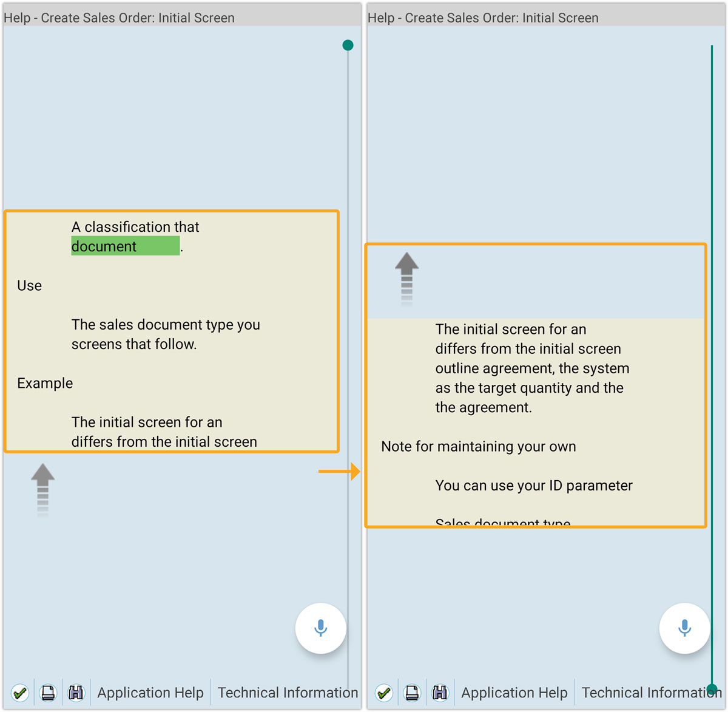Click the gray swipe-up arrow below the Example text
The height and width of the screenshot is (712, 728).
point(42,489)
